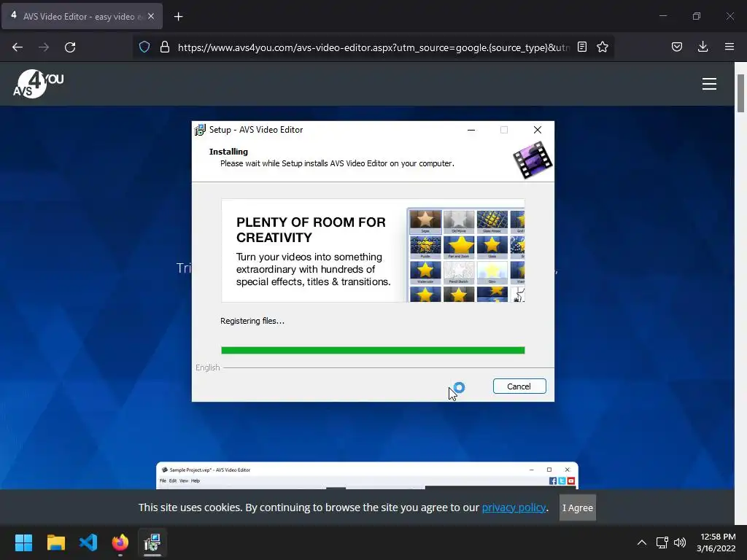Open the Firefox application menu
The image size is (747, 560).
pyautogui.click(x=729, y=47)
